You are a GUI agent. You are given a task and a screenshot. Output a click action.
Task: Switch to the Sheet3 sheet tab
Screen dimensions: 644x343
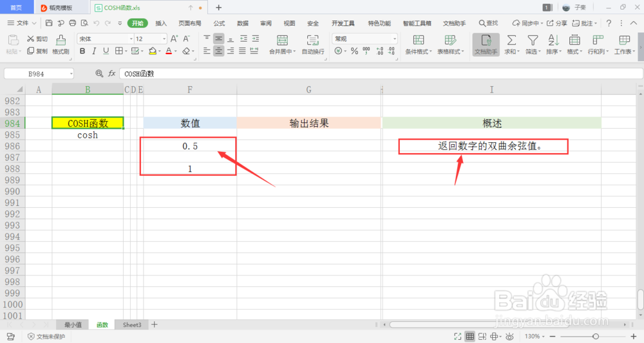pyautogui.click(x=132, y=324)
